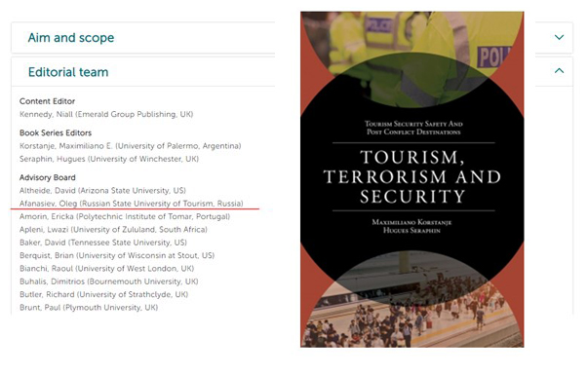The height and width of the screenshot is (375, 588).
Task: Select the Advisory Board label
Action: 48,177
